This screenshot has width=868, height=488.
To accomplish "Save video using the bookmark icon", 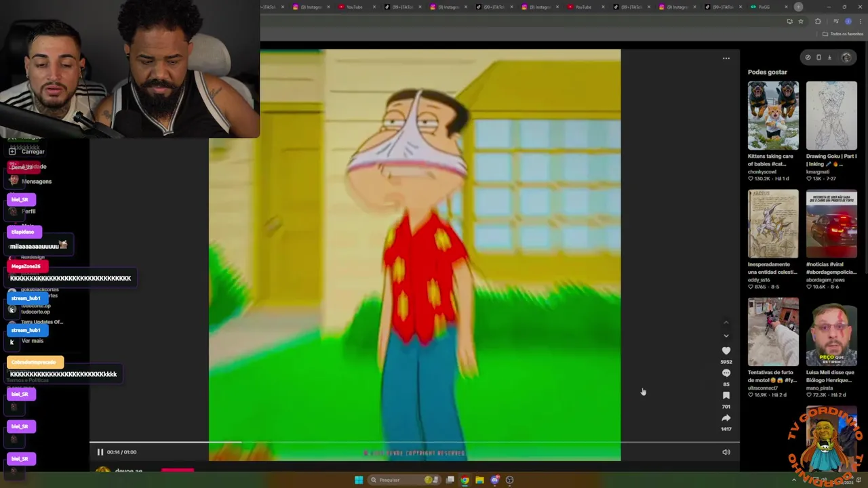I will 726,395.
